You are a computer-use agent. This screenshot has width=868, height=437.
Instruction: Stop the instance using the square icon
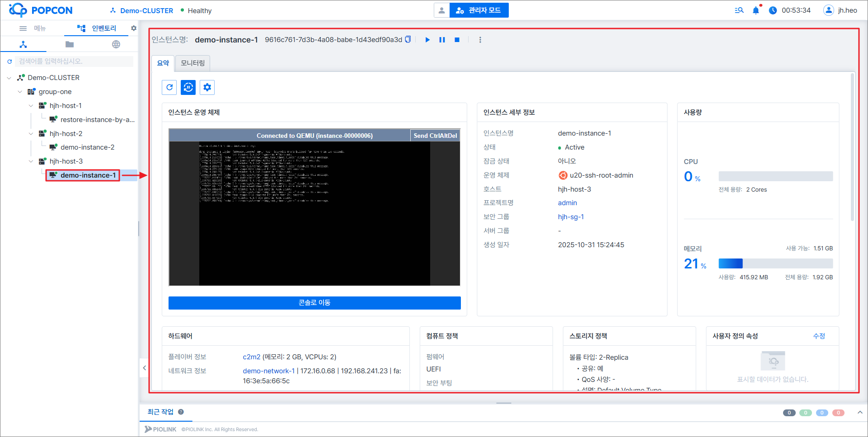[457, 40]
